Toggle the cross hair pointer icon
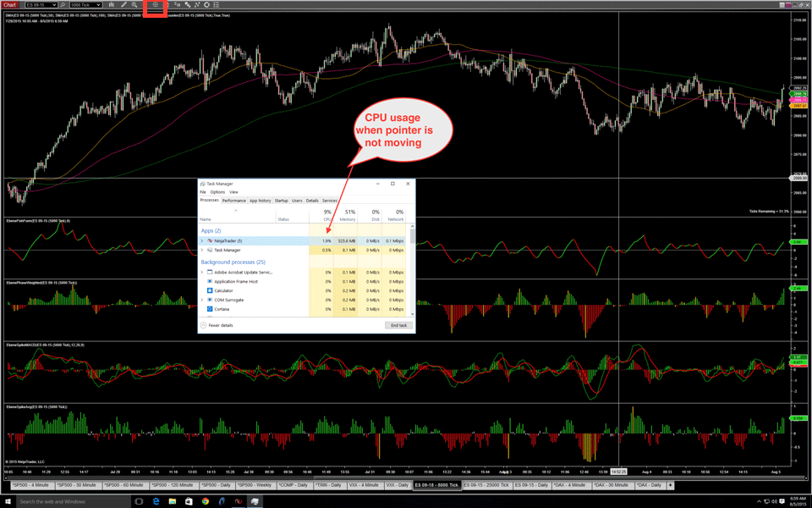812x508 pixels. [x=155, y=5]
